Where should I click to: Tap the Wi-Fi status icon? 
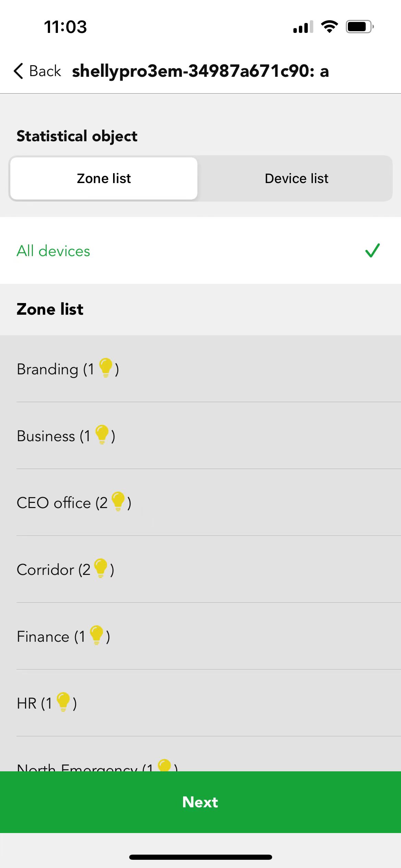coord(329,26)
